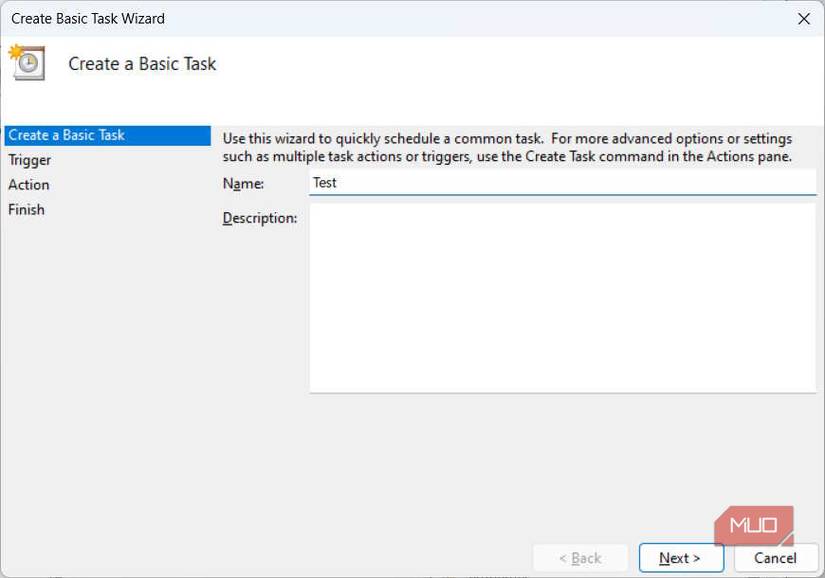Click the Description label
This screenshot has width=825, height=578.
click(260, 216)
